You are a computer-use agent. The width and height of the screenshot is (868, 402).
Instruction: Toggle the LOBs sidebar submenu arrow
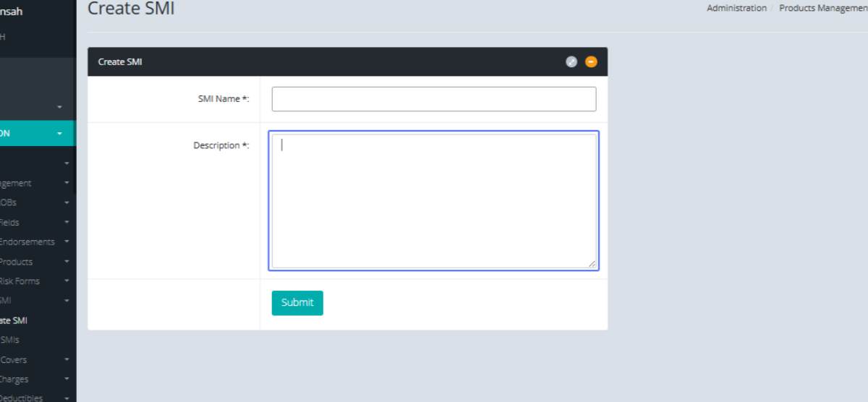[67, 203]
